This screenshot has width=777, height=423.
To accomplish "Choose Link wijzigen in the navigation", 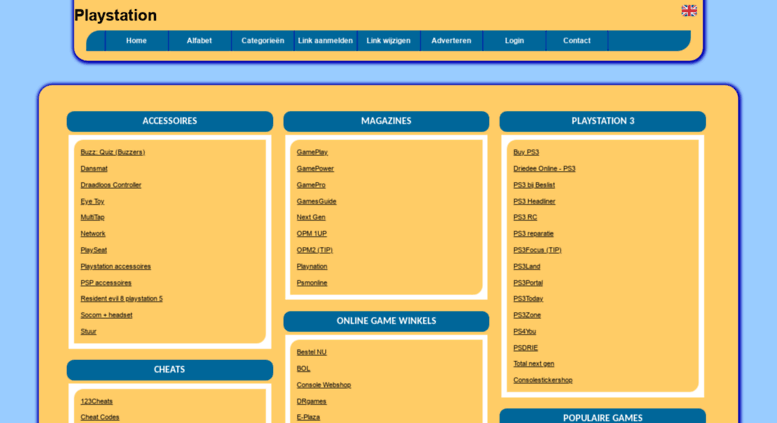I will point(388,41).
